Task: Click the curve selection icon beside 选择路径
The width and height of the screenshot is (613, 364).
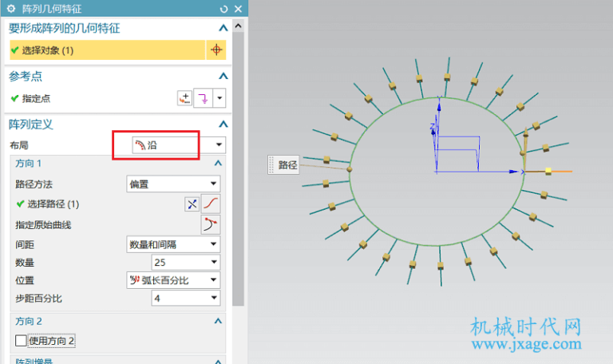Action: pyautogui.click(x=211, y=204)
